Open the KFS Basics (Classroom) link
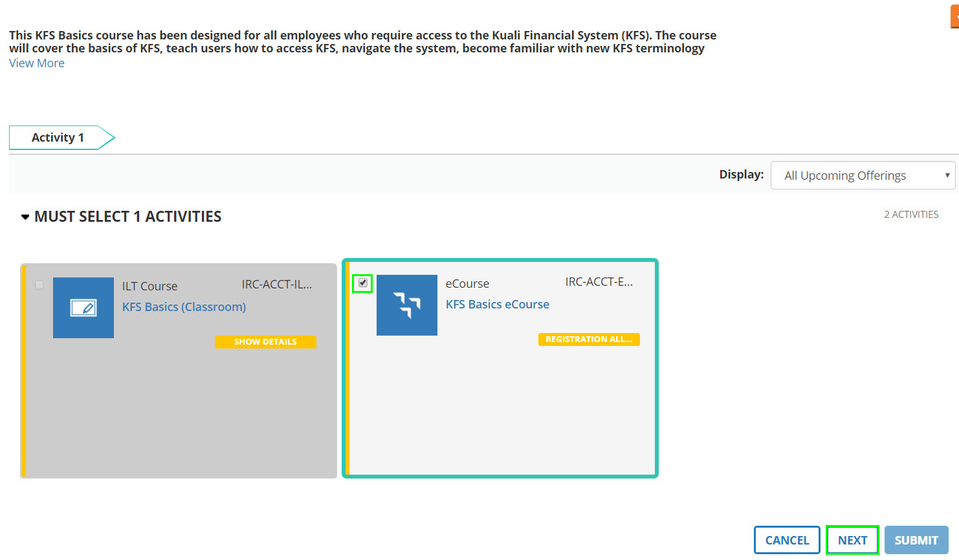Viewport: 959px width, 560px height. pos(184,307)
